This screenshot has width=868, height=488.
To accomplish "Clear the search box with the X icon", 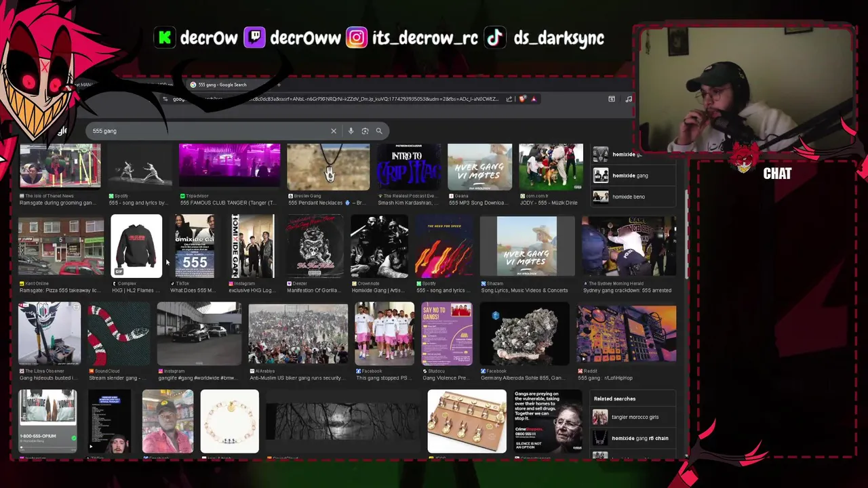I will click(333, 131).
